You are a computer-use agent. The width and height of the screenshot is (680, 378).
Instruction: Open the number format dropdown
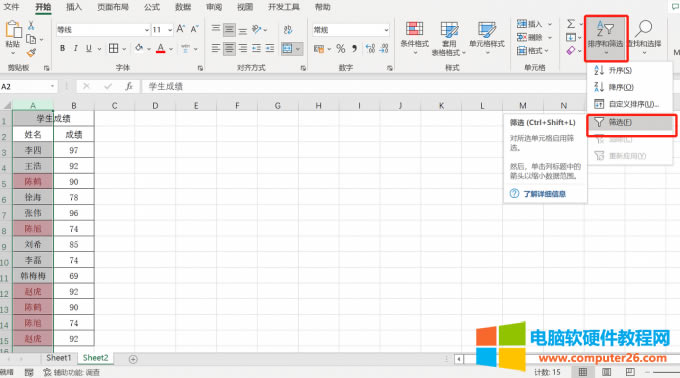tap(386, 30)
